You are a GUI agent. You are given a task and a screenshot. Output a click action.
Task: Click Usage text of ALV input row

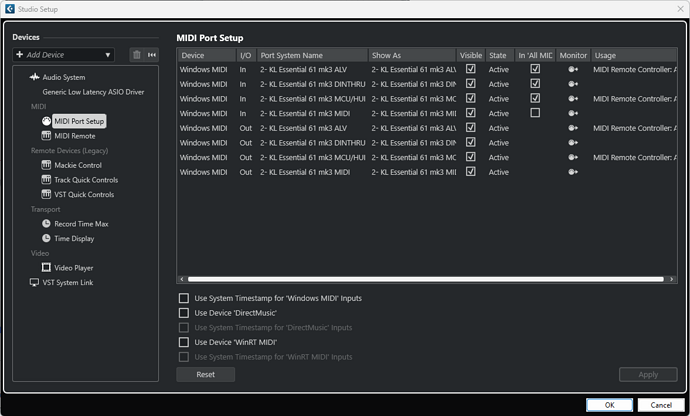tap(635, 69)
